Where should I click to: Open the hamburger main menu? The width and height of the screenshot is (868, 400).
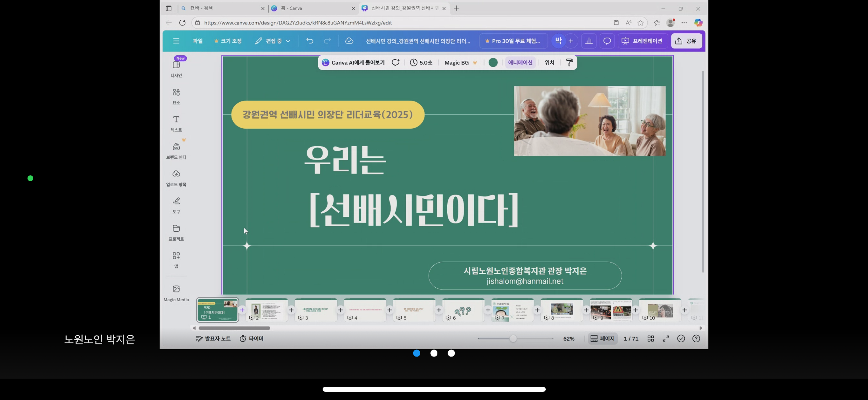pyautogui.click(x=176, y=41)
